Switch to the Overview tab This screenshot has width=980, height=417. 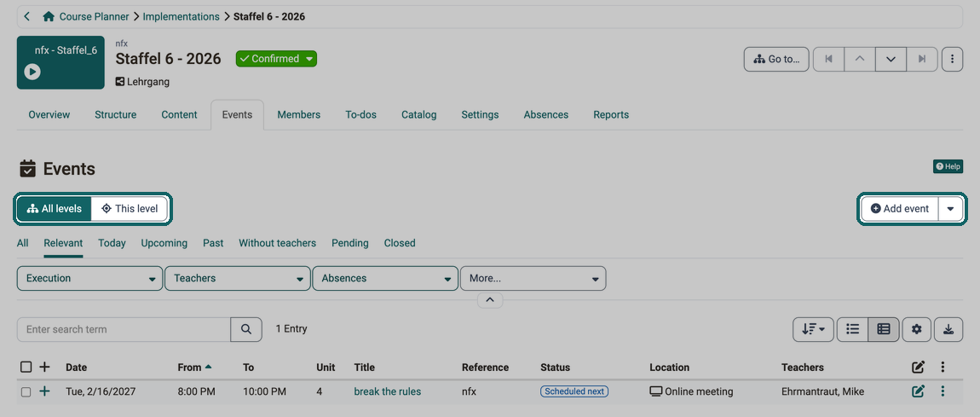[49, 115]
